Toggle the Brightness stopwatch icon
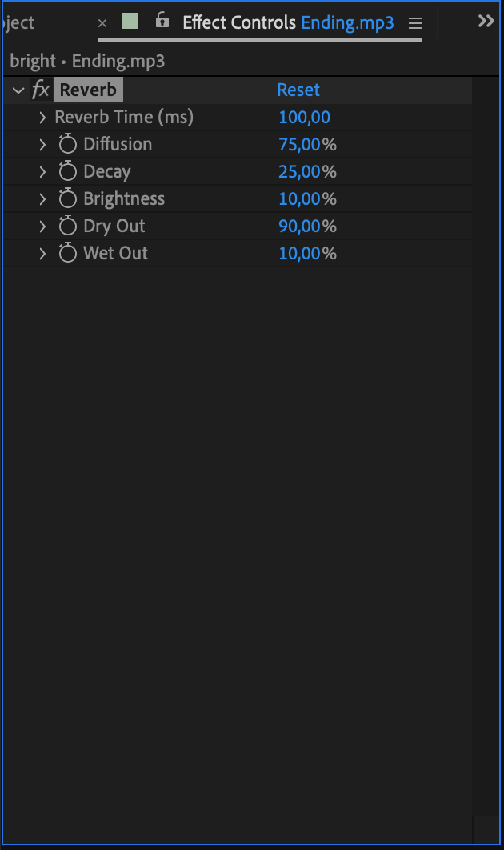Viewport: 504px width, 850px height. [68, 199]
